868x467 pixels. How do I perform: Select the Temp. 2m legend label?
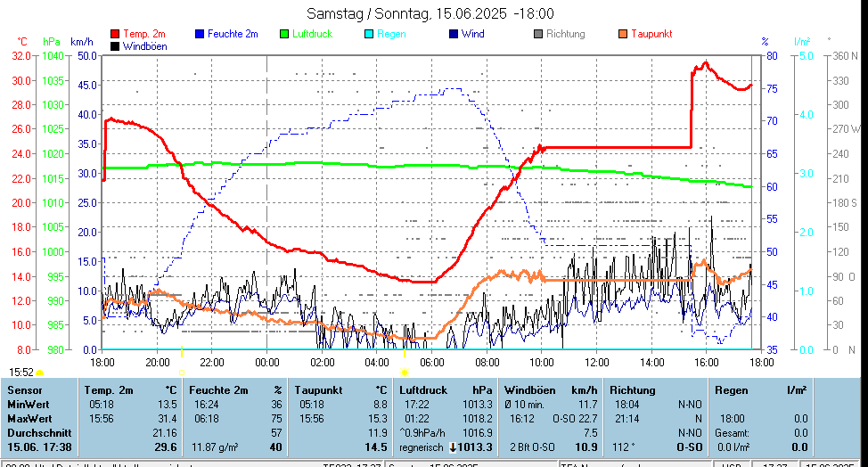coord(144,34)
